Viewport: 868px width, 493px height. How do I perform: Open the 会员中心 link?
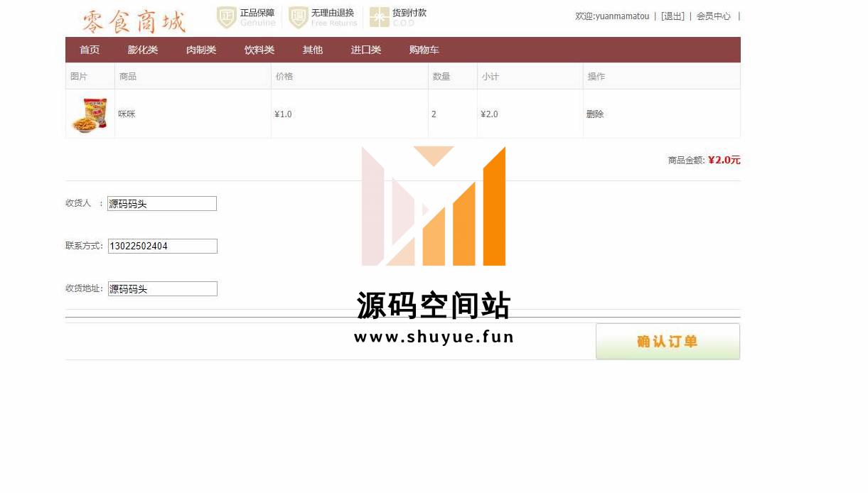click(714, 16)
